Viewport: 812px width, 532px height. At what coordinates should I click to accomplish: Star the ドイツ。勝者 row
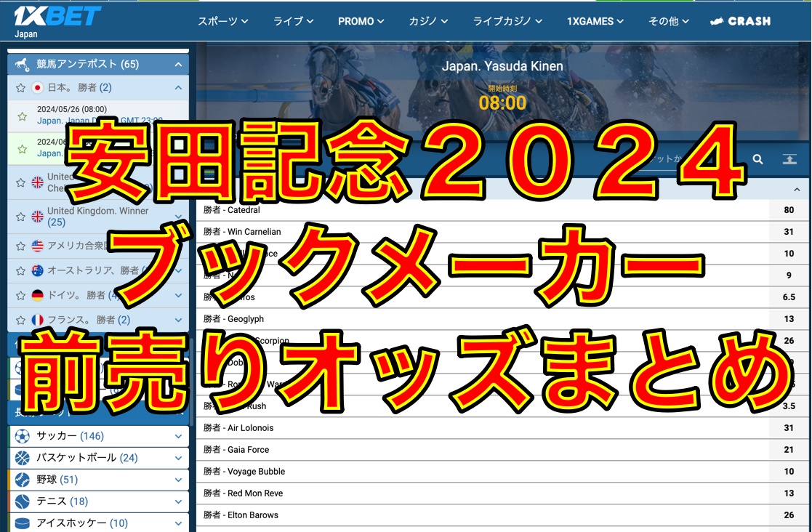click(x=20, y=296)
